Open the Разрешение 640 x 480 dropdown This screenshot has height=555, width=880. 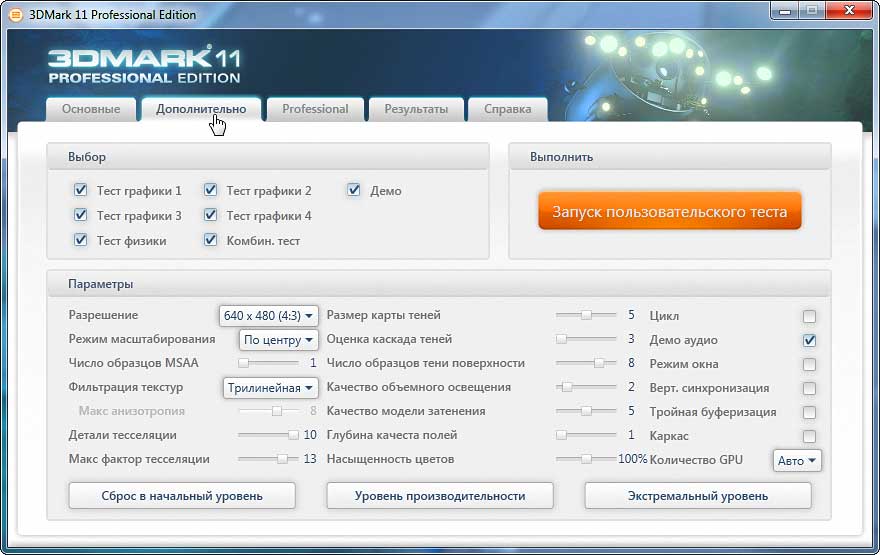[268, 316]
